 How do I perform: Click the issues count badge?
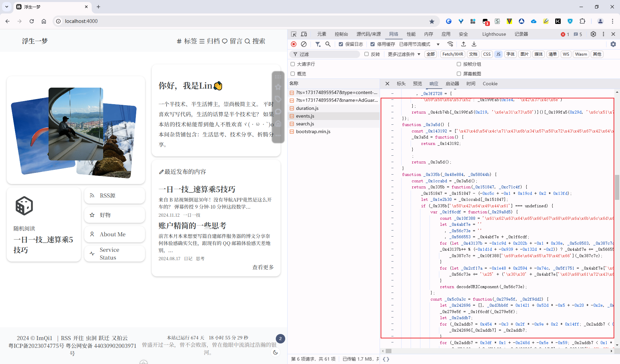(x=578, y=34)
